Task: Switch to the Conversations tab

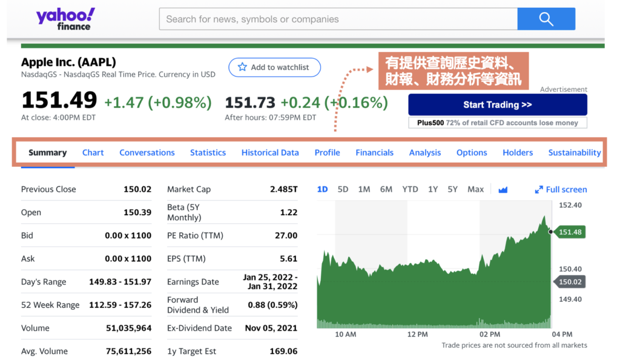Action: coord(147,153)
